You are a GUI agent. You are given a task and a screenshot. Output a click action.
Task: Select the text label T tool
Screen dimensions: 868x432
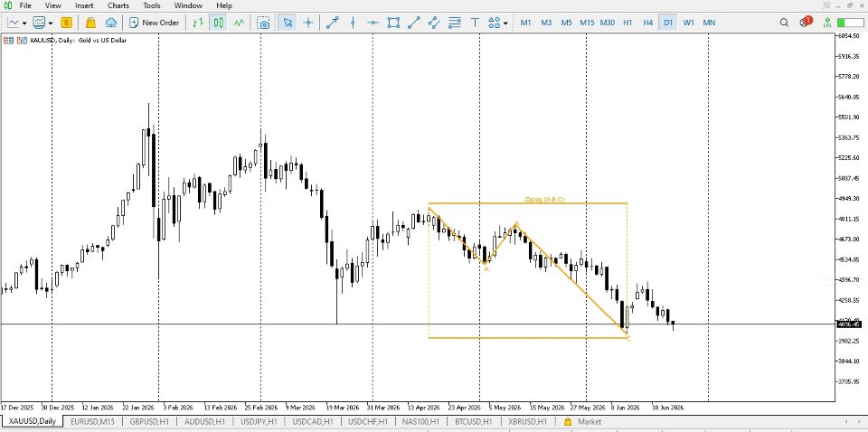click(475, 23)
